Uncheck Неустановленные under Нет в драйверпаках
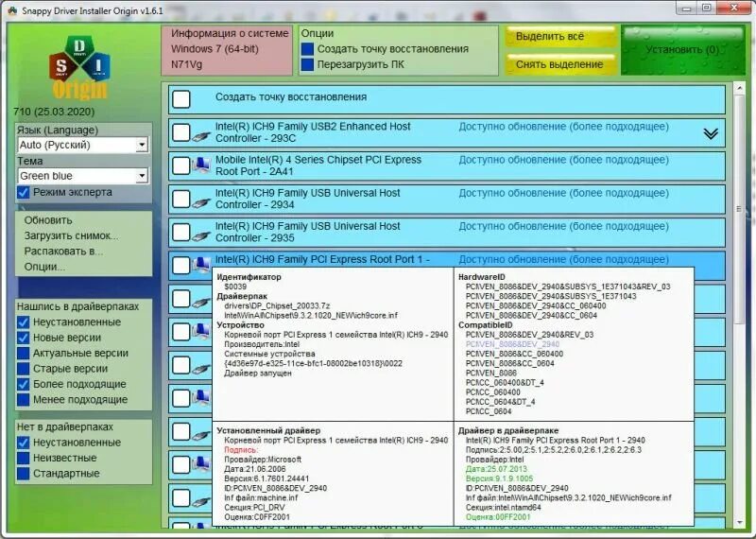 23,443
